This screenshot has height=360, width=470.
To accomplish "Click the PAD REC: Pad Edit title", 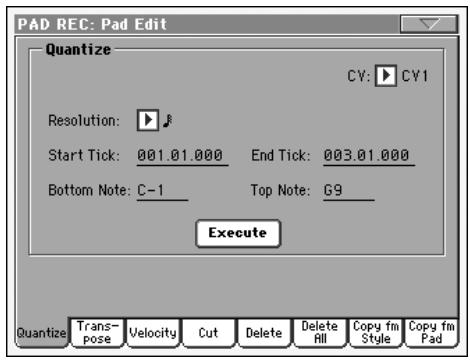I will click(x=92, y=24).
